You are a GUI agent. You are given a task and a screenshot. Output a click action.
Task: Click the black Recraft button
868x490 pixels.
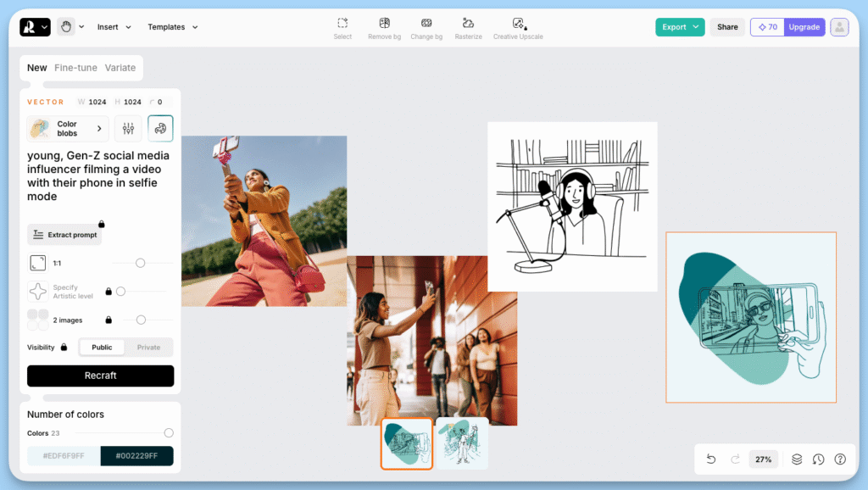click(100, 376)
